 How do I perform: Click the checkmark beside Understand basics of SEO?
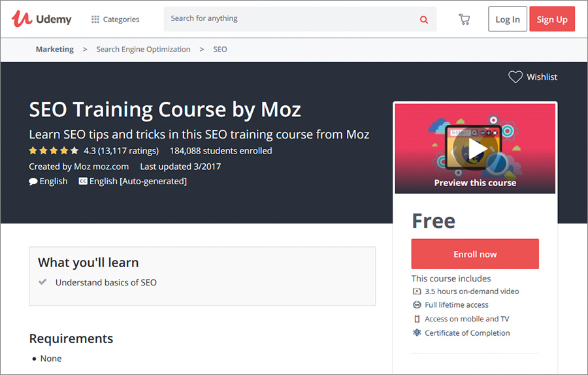[x=42, y=282]
